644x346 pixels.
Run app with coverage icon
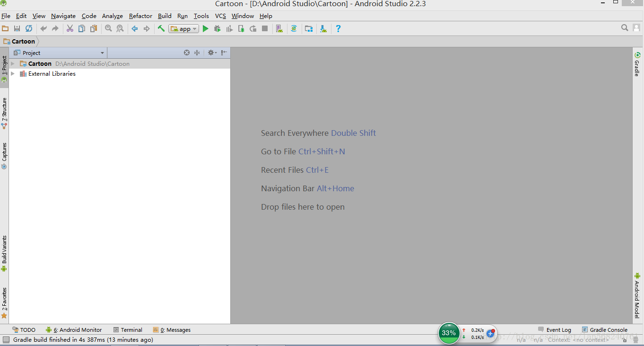point(229,28)
